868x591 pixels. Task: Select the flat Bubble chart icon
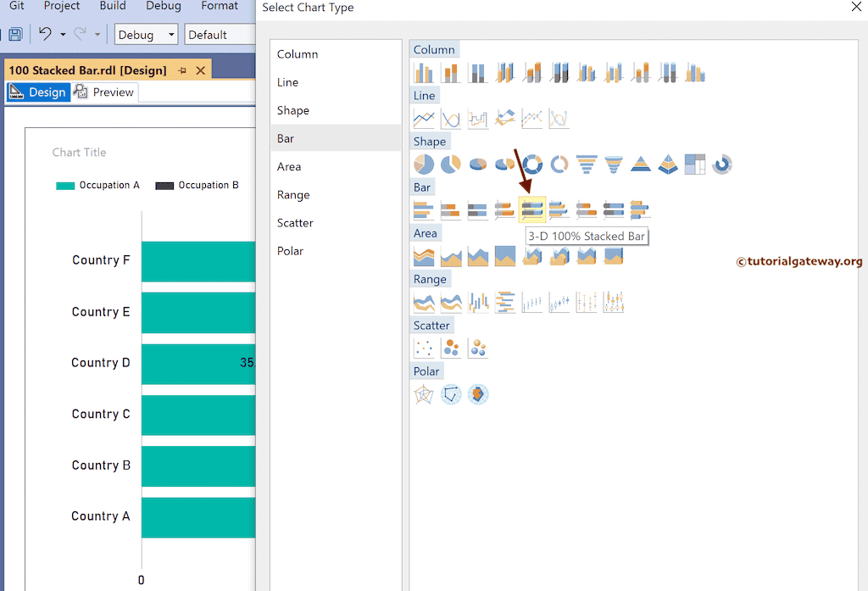(x=451, y=348)
